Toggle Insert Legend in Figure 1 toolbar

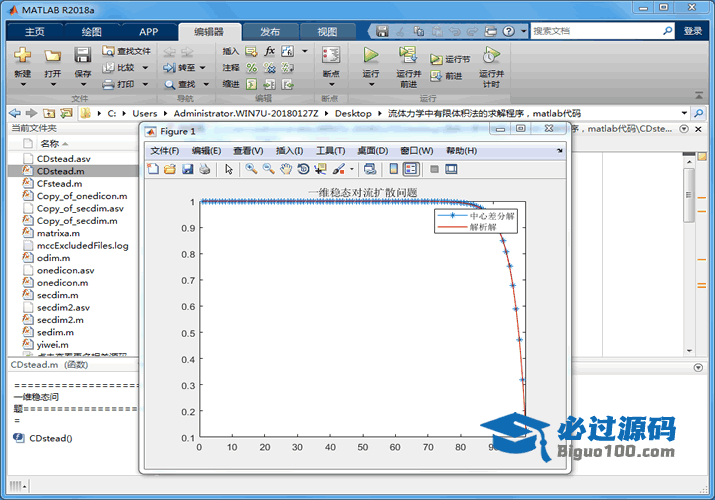411,169
